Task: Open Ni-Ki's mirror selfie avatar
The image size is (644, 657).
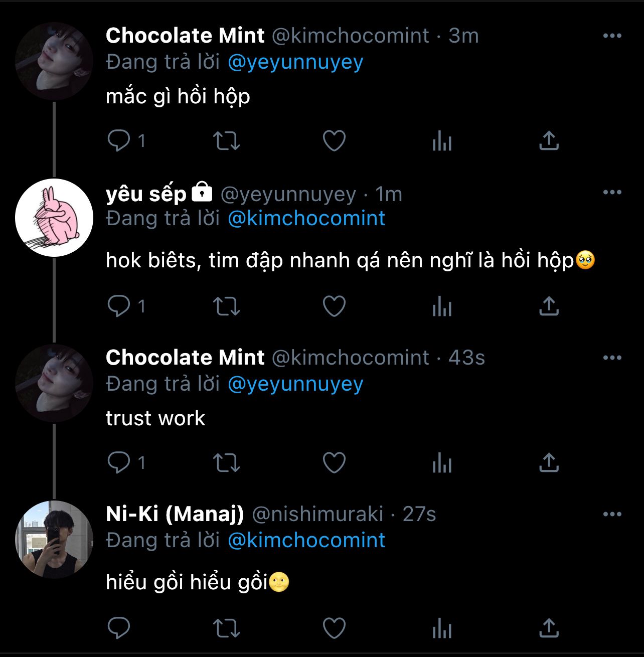Action: pyautogui.click(x=54, y=540)
